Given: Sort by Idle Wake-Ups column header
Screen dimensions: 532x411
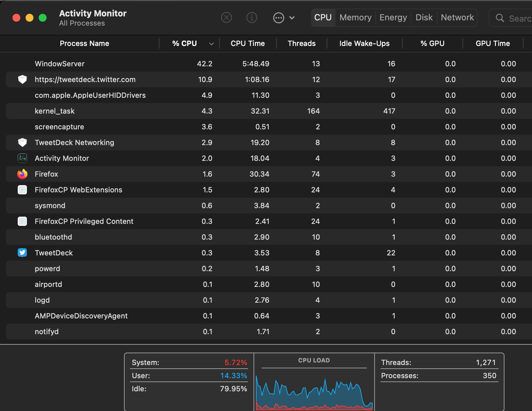Looking at the screenshot, I should 364,43.
